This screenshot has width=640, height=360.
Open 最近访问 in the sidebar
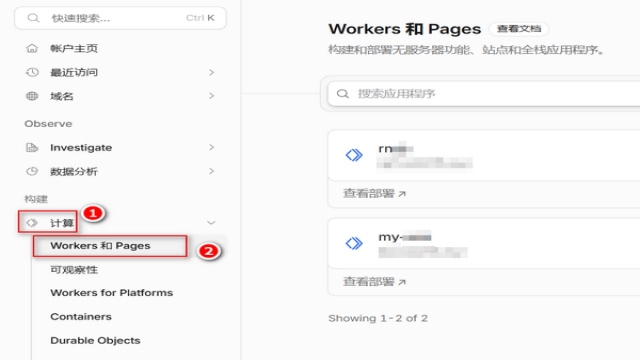(x=74, y=72)
